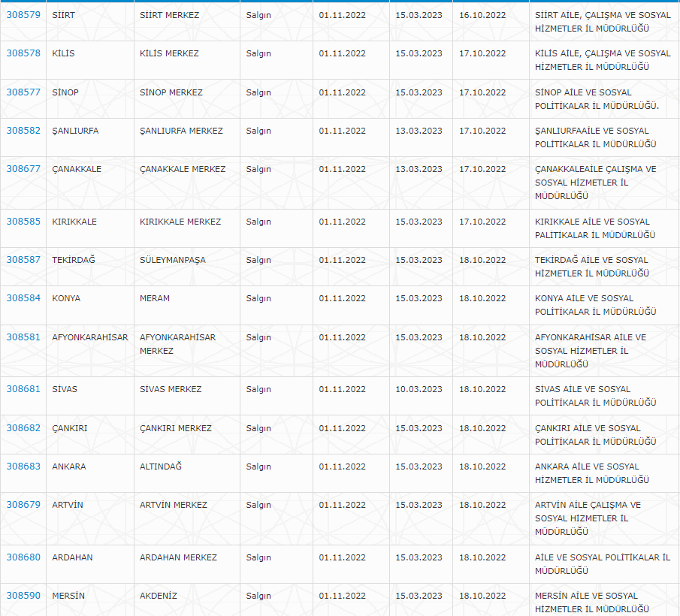Screen dimensions: 680x616
Task: Click SİİRT AİLE, ÇALIŞMA VE SOSYAL HİZMETLER text
Action: coord(603,22)
